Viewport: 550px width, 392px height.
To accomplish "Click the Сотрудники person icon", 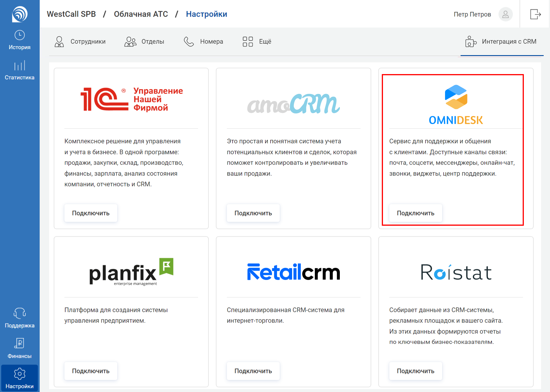I will pyautogui.click(x=59, y=42).
